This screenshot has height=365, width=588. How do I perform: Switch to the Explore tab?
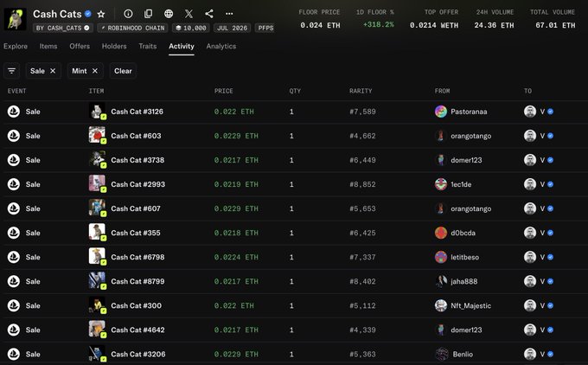coord(16,46)
